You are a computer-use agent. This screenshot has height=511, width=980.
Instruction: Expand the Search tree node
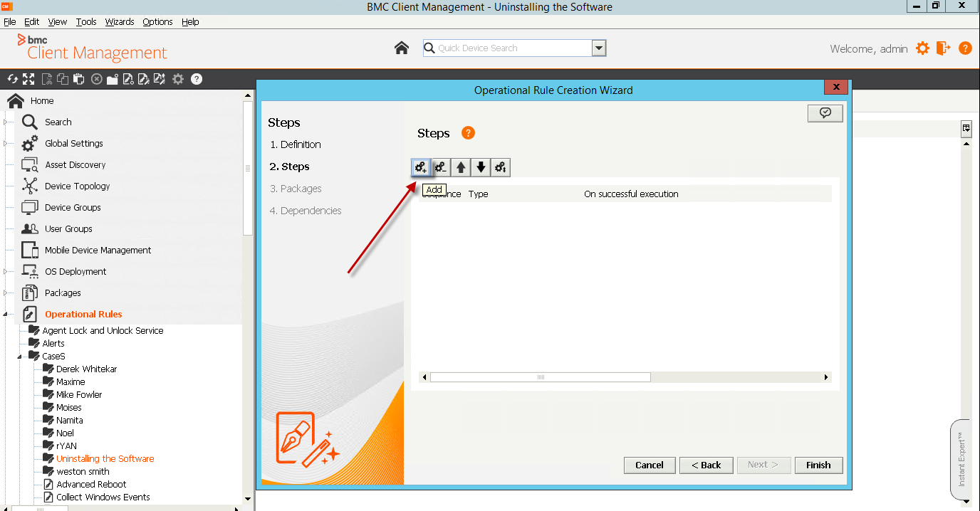click(x=6, y=122)
